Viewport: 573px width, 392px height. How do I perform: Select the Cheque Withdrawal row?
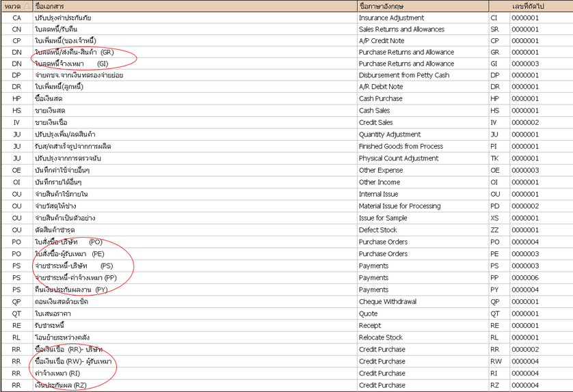(387, 301)
